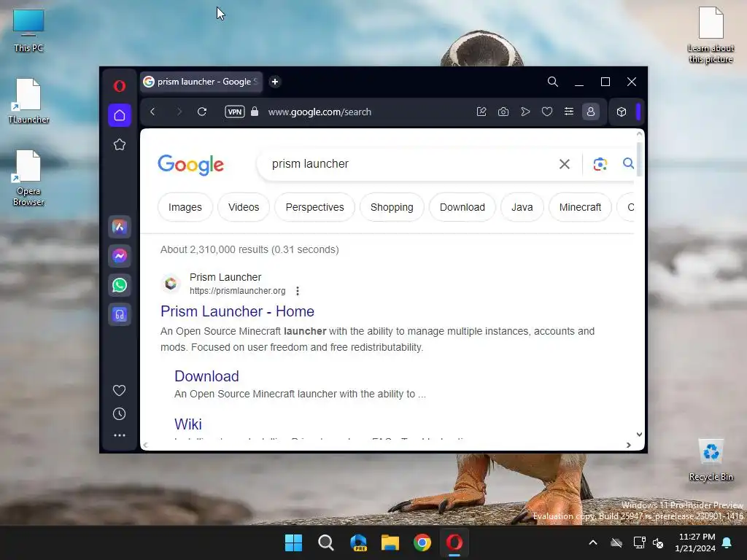This screenshot has height=560, width=747.
Task: Apply the Download search chip
Action: click(x=462, y=207)
